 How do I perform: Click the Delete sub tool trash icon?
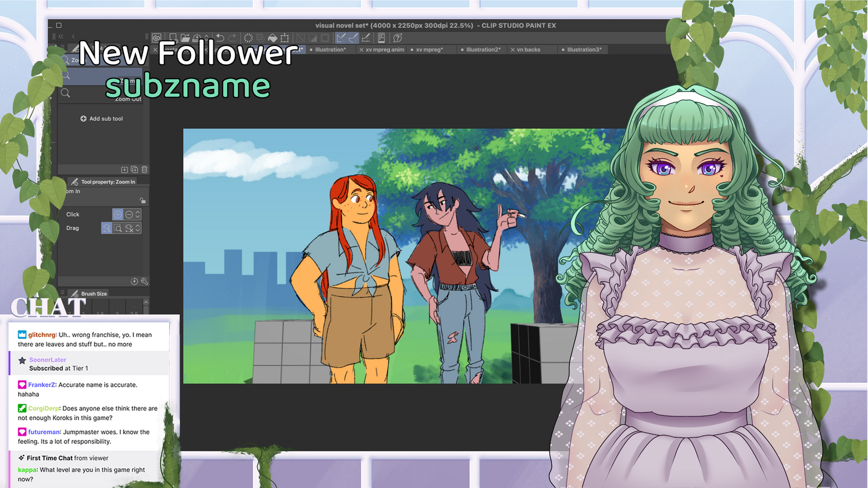pyautogui.click(x=144, y=169)
